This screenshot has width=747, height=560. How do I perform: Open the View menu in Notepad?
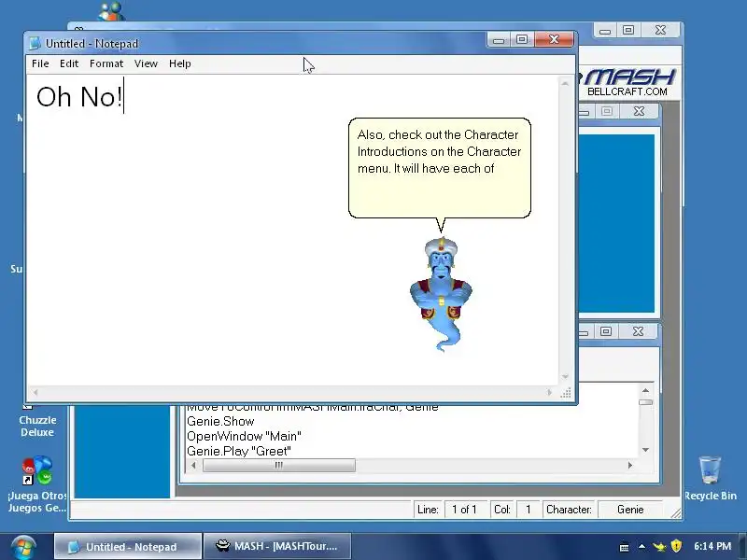(146, 63)
